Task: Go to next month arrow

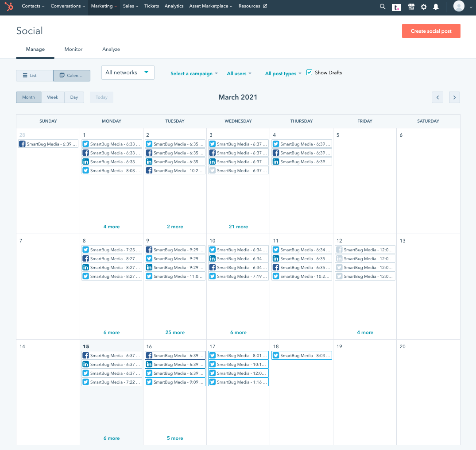Action: [x=454, y=97]
